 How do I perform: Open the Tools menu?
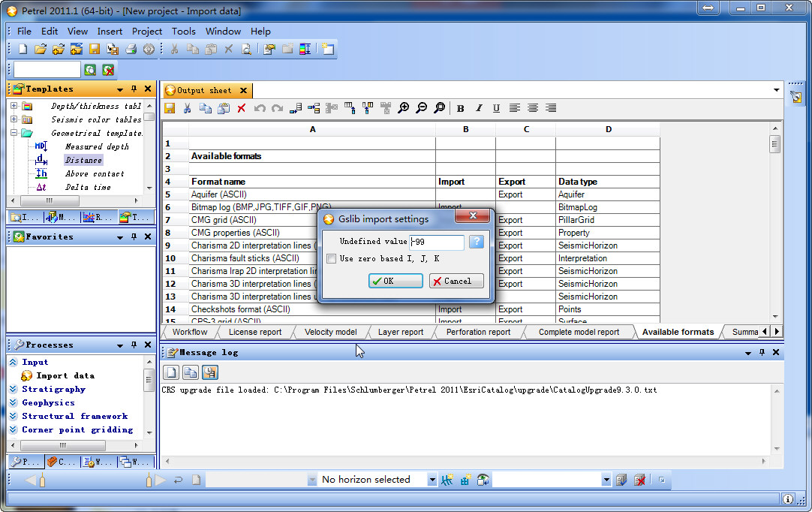coord(184,31)
